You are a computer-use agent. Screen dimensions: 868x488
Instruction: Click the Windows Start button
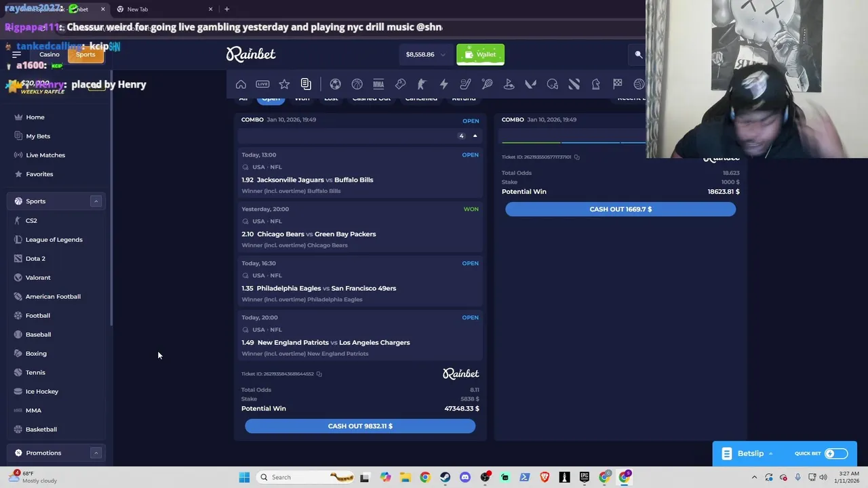244,477
